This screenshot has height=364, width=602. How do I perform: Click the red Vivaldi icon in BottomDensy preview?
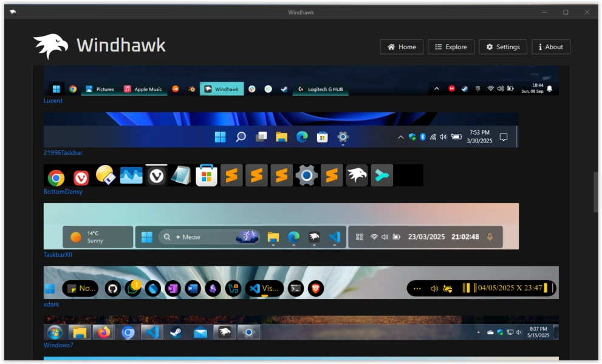click(81, 178)
